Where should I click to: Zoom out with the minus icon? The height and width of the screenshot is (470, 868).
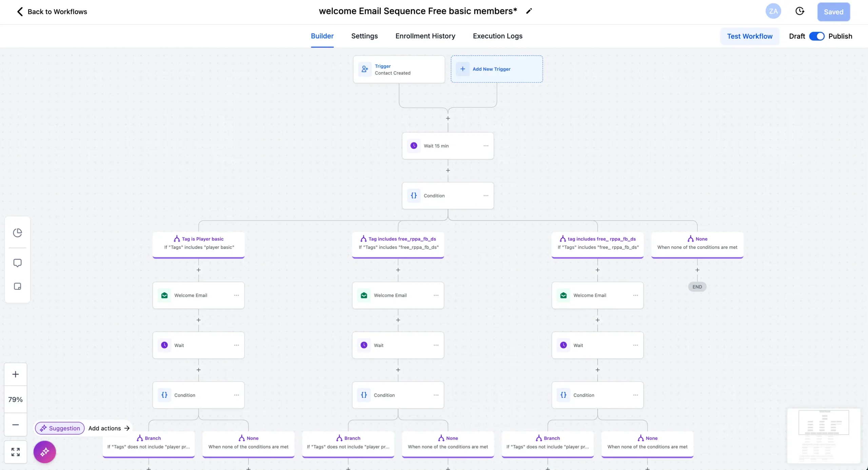click(16, 425)
